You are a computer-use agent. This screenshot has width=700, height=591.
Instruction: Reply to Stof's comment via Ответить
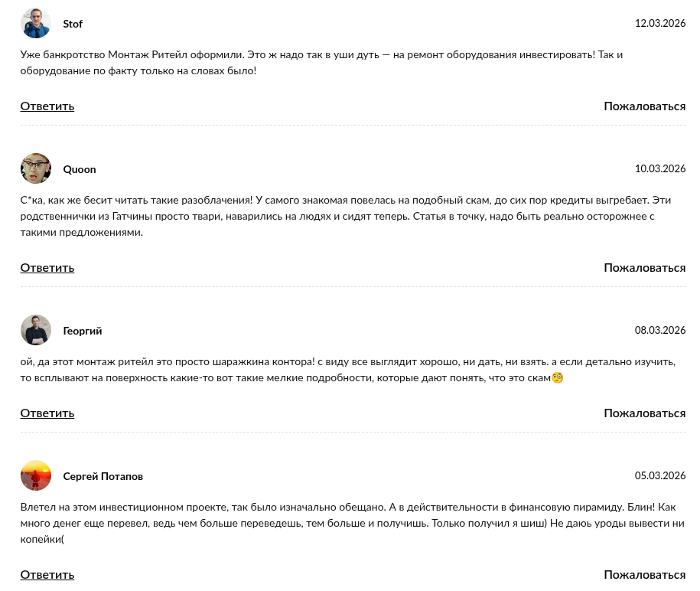click(x=47, y=106)
